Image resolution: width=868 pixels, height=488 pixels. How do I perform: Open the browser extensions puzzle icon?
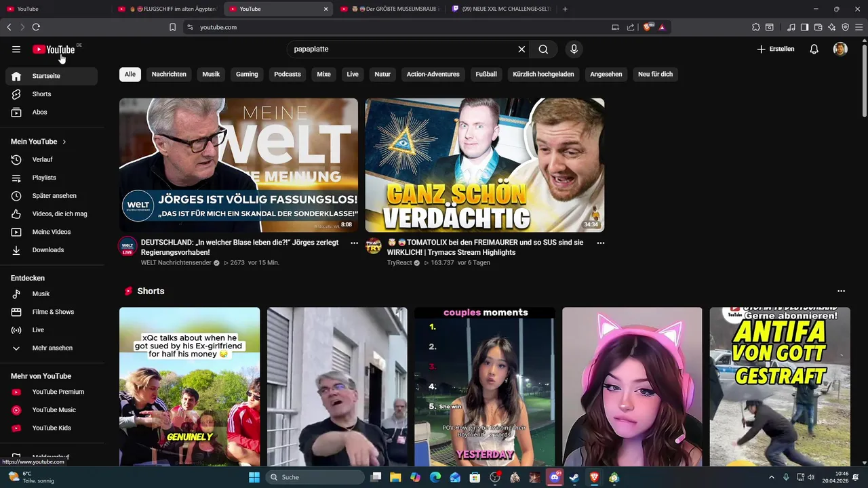pos(755,27)
